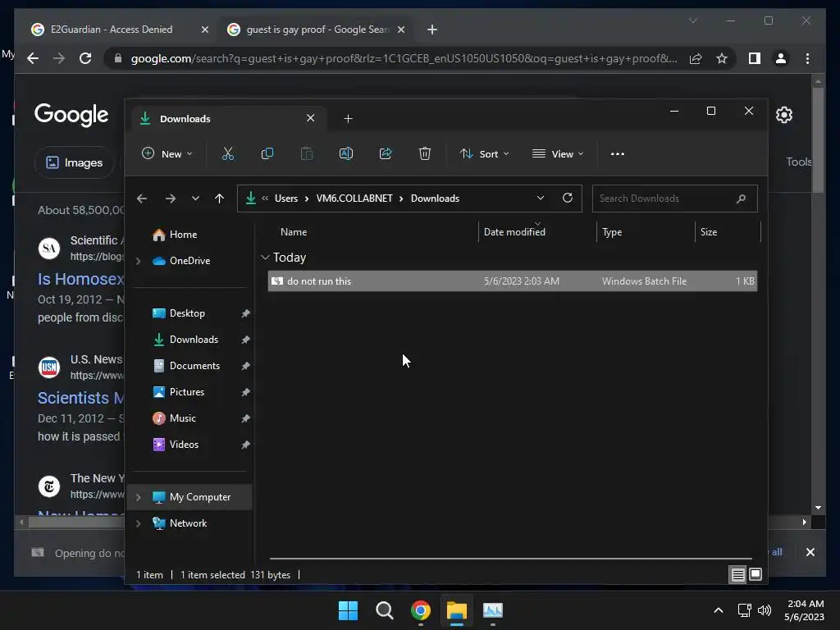Open Desktop in navigation pane

point(187,313)
